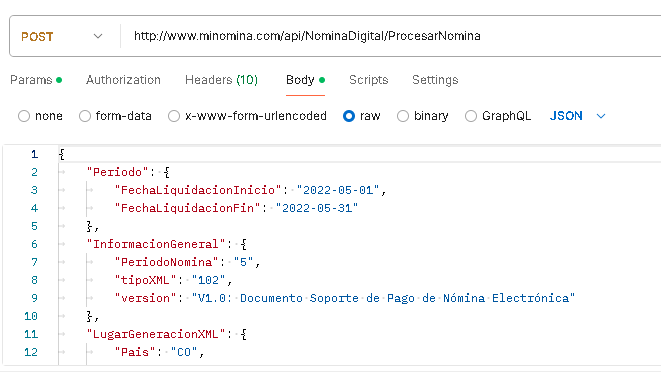
Task: Click the "Pais" key on line 12
Action: click(x=135, y=352)
